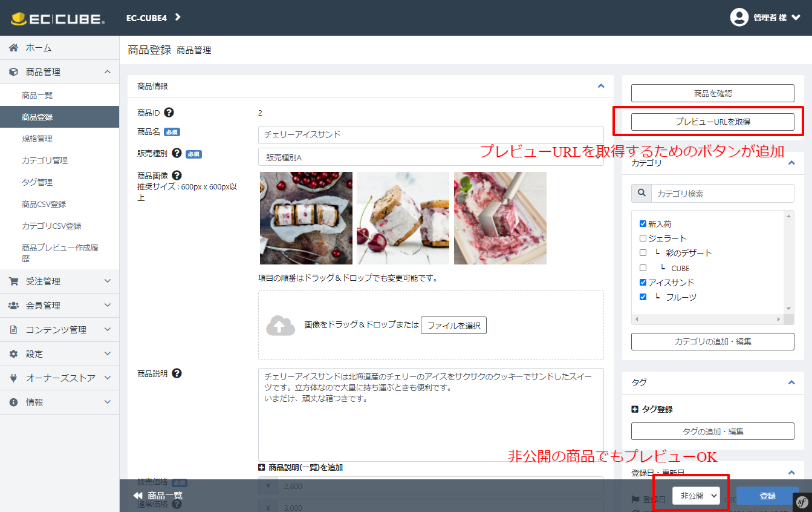Click the help icon next to 商品説明
The height and width of the screenshot is (512, 812).
coord(177,373)
